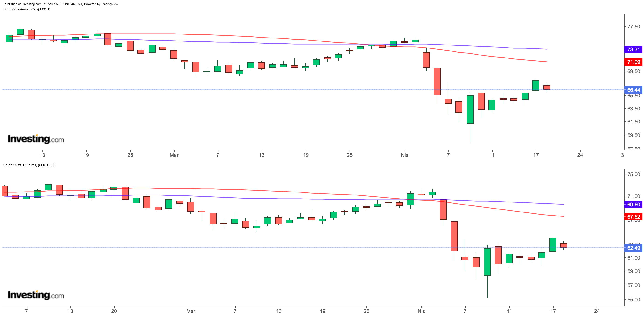Select the purple 73.31 moving average label
Screen dimensions: 644x315
coord(633,49)
